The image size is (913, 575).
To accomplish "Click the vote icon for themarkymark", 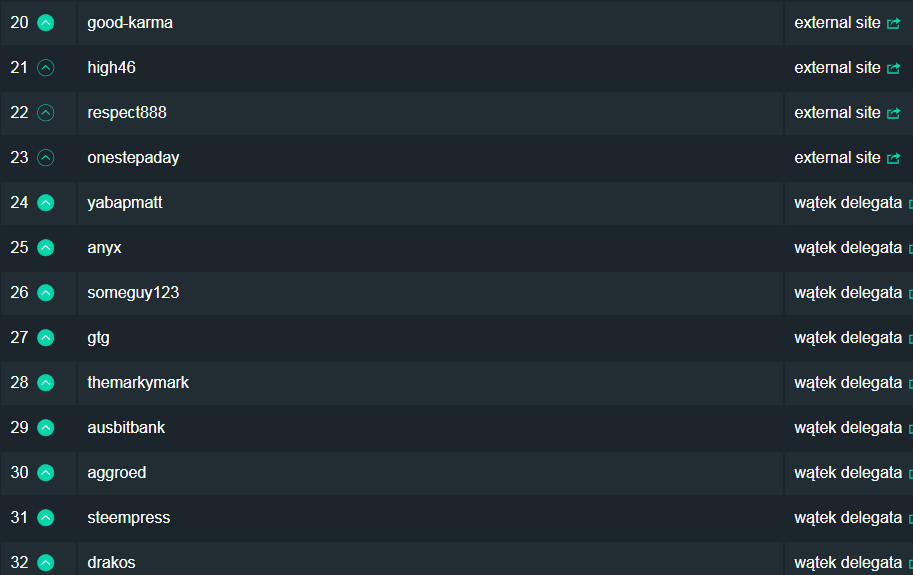I will click(45, 383).
